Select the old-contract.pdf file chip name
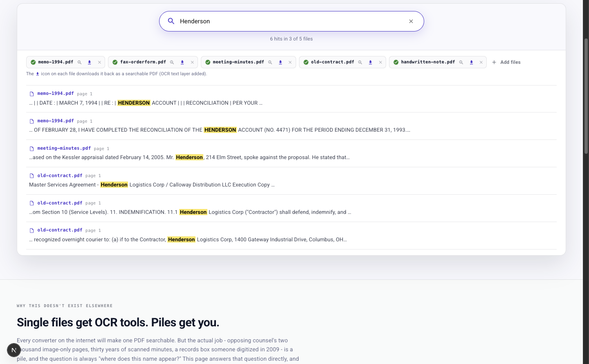Screen dimensions: 589x364 (333, 62)
